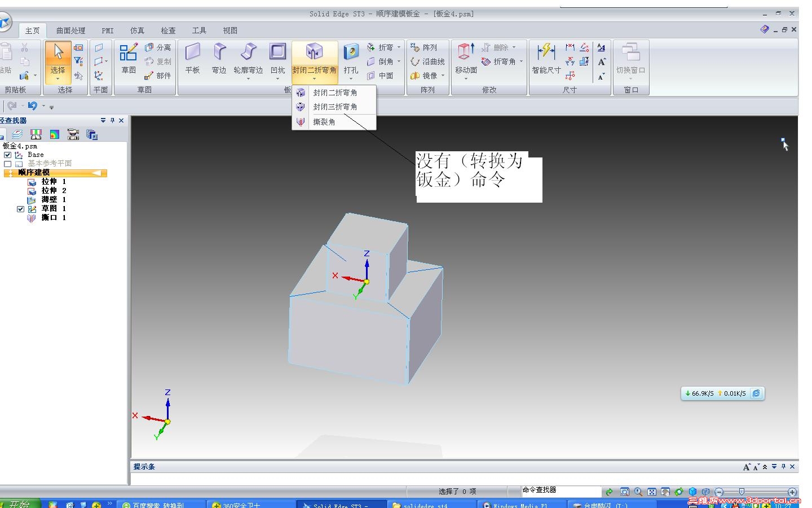Click the increase font size A icon
Image resolution: width=812 pixels, height=508 pixels.
tap(601, 62)
